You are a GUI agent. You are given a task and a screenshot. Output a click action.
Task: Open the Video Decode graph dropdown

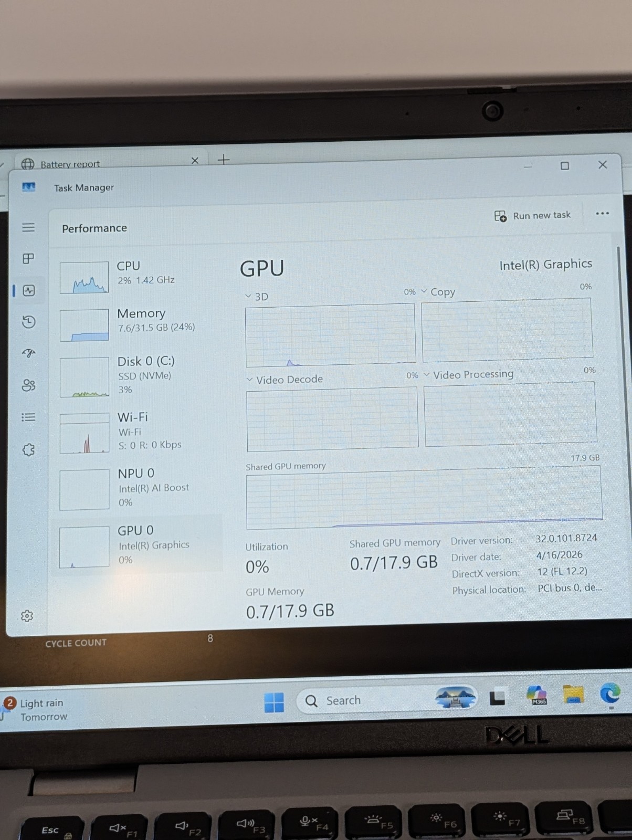point(250,380)
